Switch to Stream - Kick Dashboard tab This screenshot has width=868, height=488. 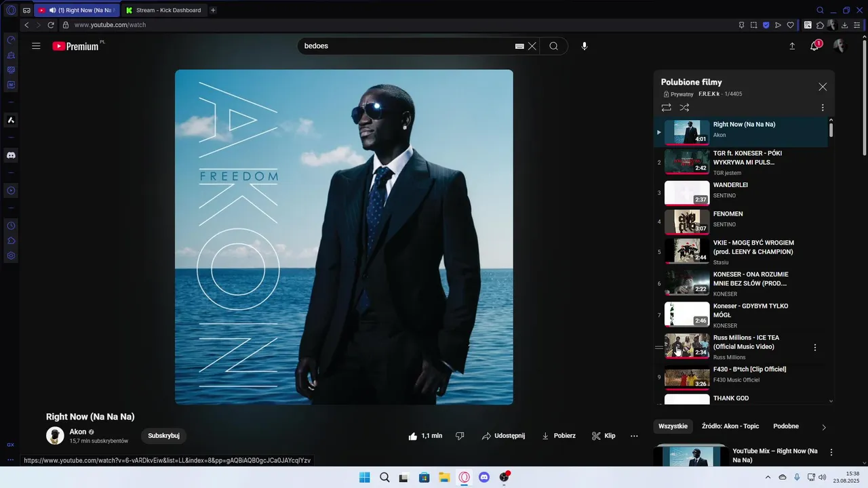coord(163,10)
